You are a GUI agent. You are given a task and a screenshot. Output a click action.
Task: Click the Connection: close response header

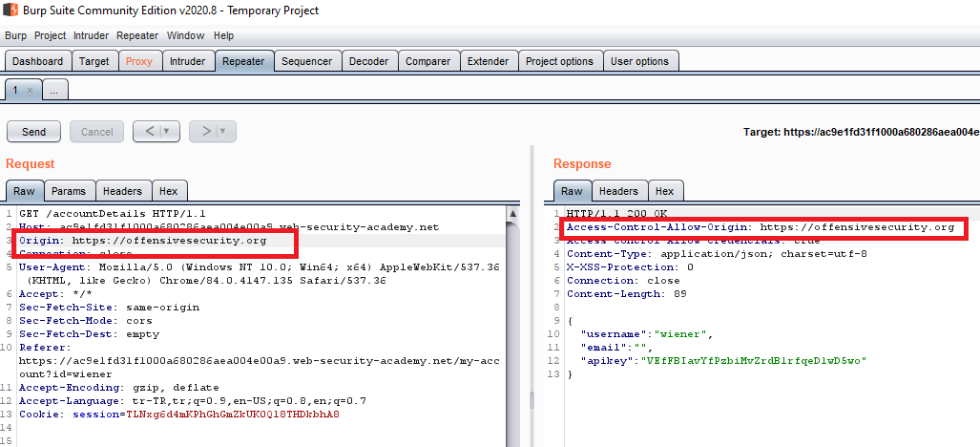623,281
